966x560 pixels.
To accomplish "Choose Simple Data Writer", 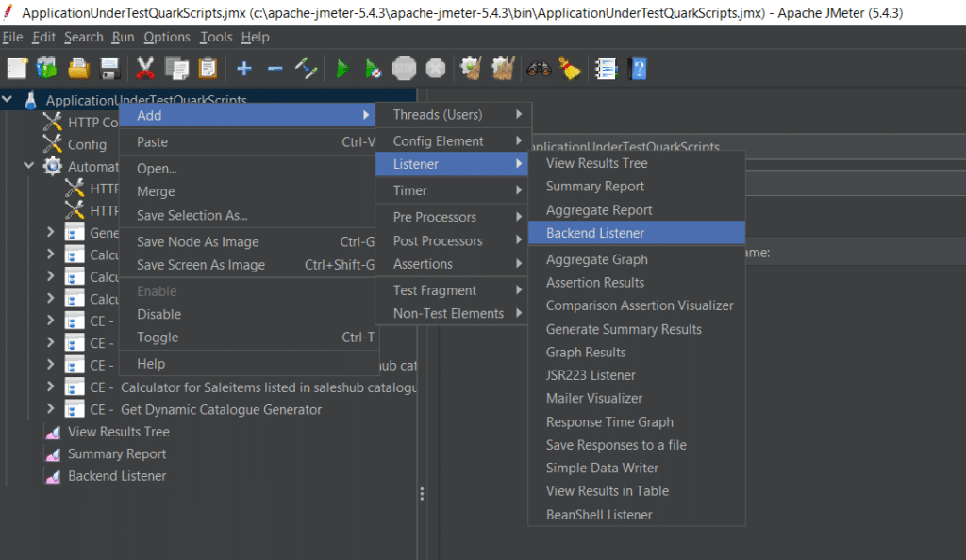I will click(637, 468).
